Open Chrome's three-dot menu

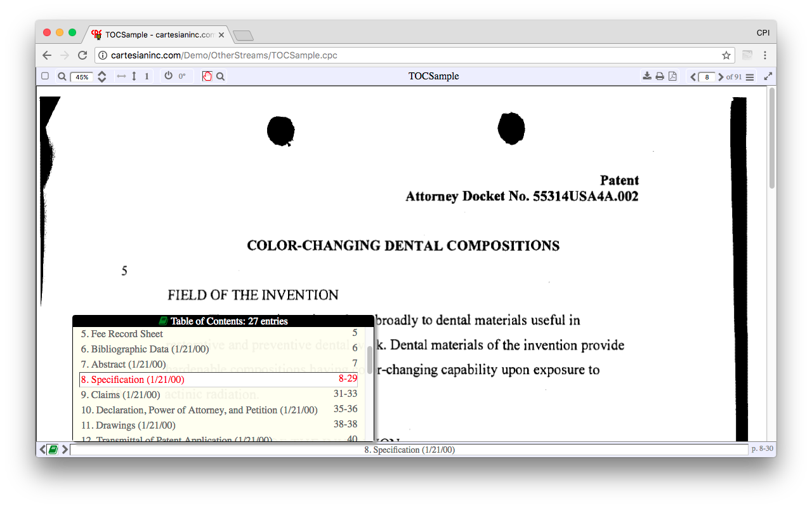pos(765,55)
